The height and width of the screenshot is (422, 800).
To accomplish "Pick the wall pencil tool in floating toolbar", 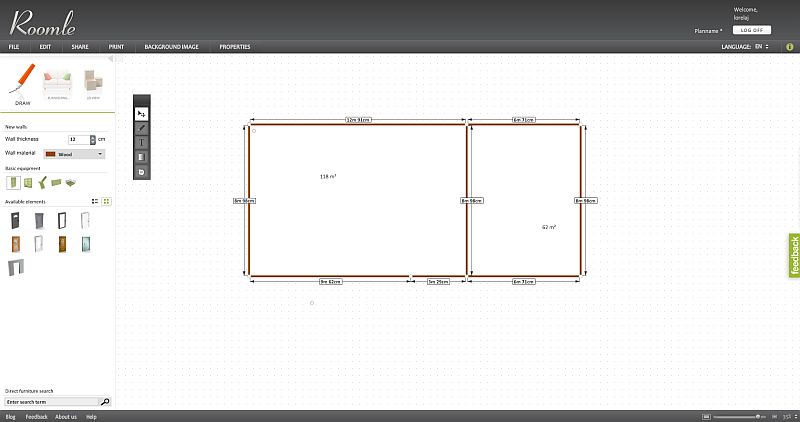I will [142, 128].
